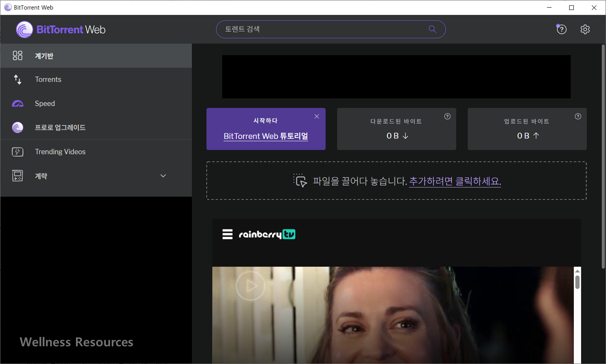Open 계략 in sidebar
Image resolution: width=606 pixels, height=364 pixels.
(x=96, y=176)
